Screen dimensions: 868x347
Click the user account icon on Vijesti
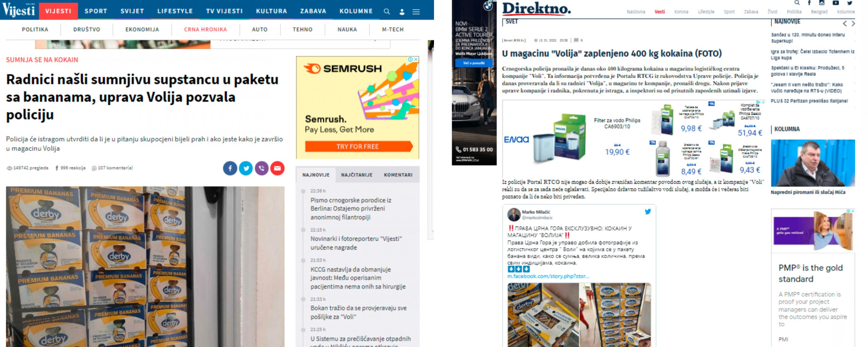pos(402,12)
